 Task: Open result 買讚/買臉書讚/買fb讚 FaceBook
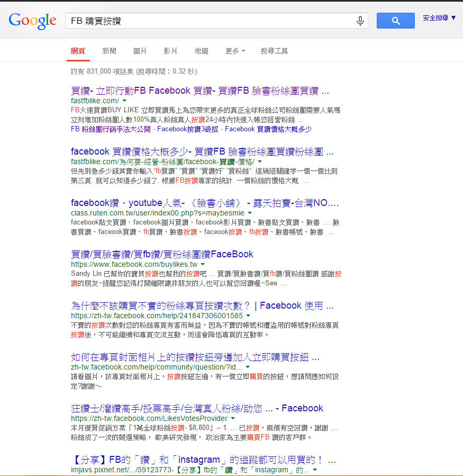pos(162,254)
